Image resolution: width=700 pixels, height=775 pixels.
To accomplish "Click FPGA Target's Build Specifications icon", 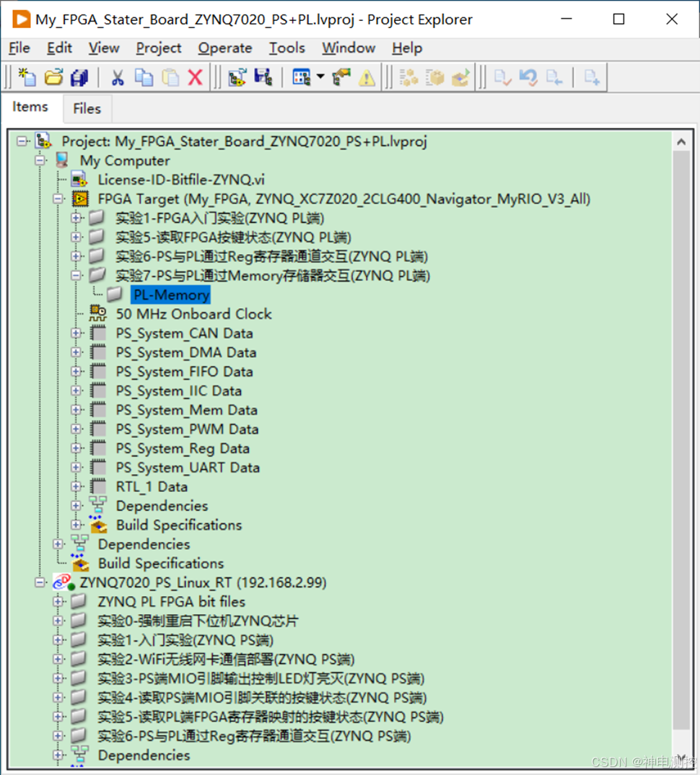I will 98,525.
